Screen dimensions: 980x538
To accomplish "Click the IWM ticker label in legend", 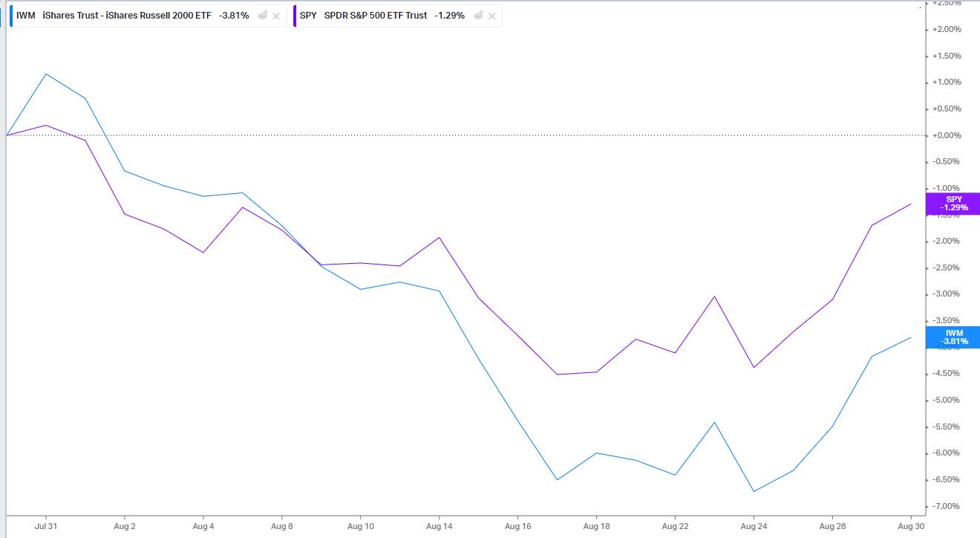I will click(25, 16).
